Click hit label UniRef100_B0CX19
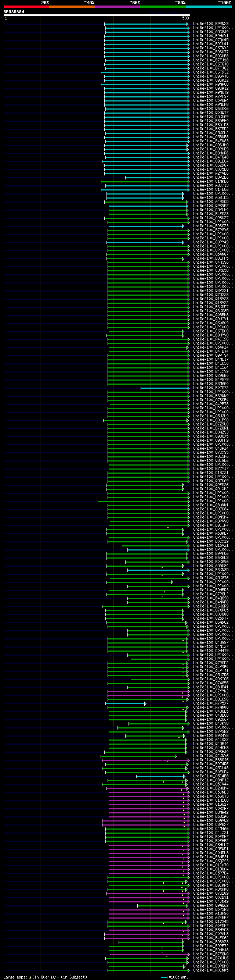 [x=211, y=542]
